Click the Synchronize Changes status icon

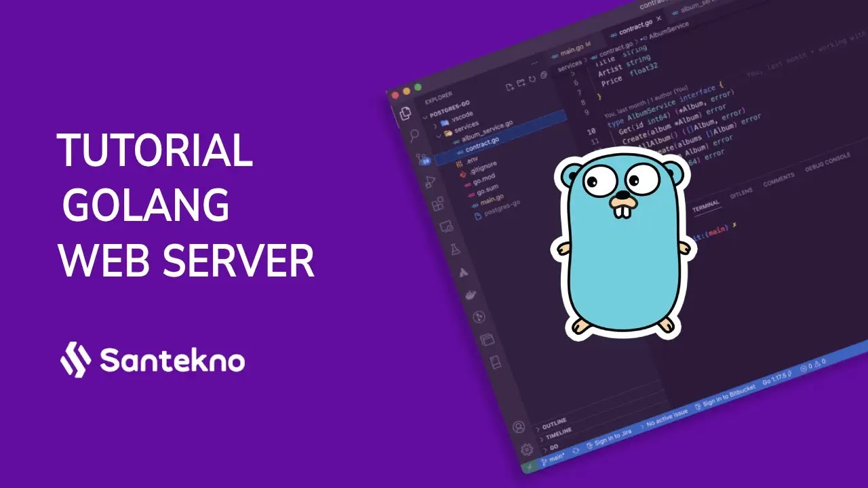click(576, 450)
